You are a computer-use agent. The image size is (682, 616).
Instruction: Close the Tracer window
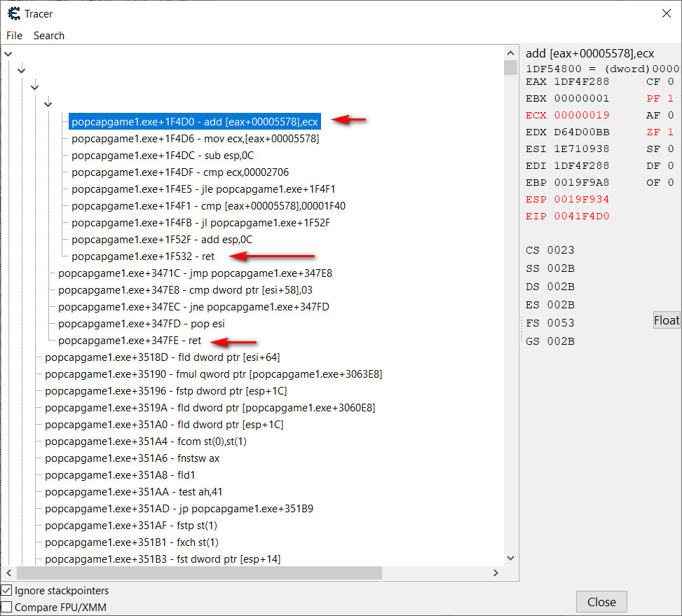pos(667,14)
